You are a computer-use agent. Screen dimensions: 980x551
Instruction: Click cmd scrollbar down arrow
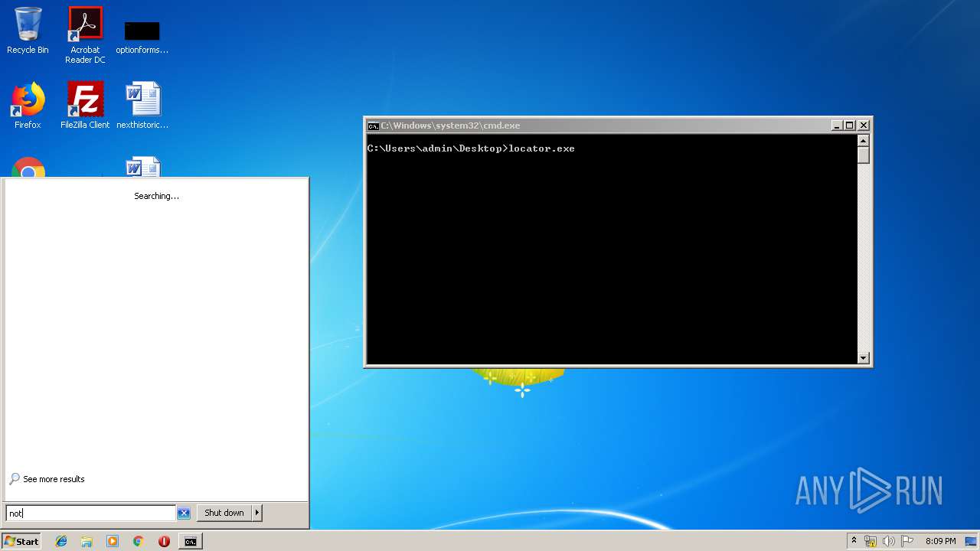tap(864, 357)
